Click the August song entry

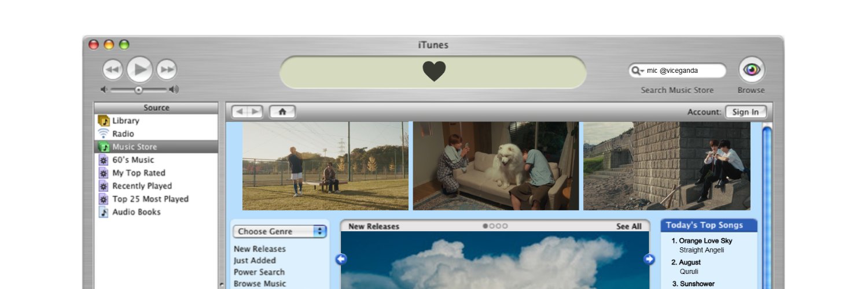pyautogui.click(x=690, y=262)
